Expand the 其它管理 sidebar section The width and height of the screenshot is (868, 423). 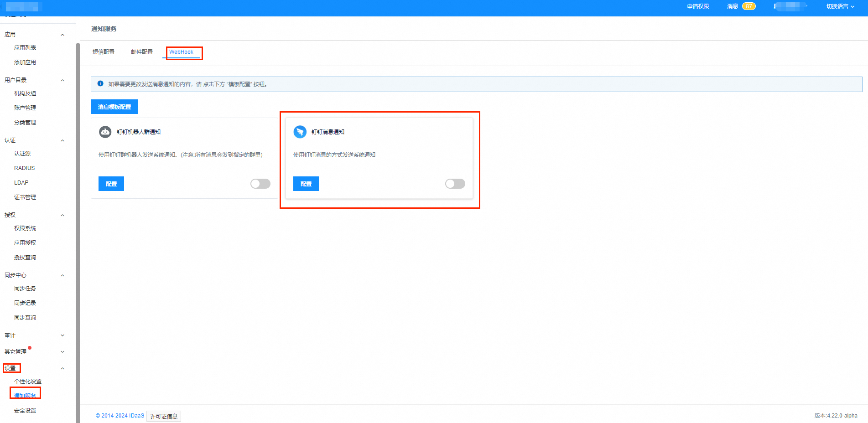(x=62, y=352)
